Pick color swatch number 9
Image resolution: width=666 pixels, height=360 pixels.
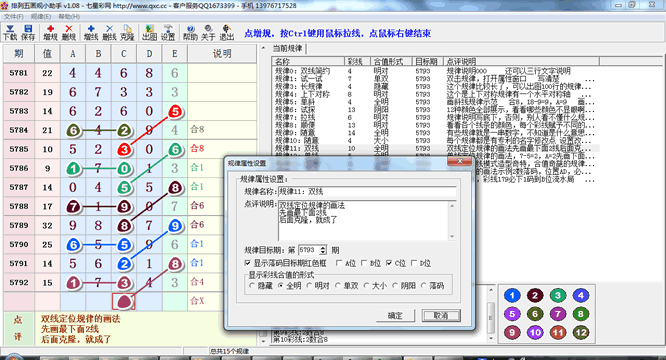coord(512,332)
